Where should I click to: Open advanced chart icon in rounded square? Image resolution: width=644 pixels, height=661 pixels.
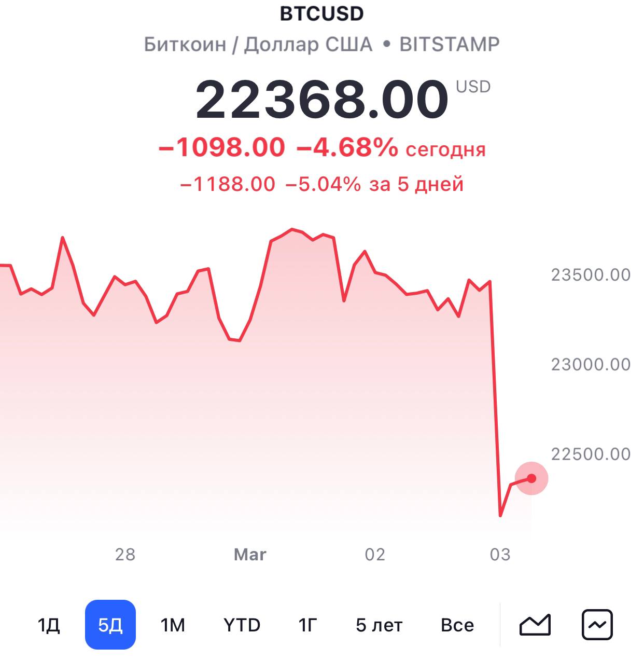pyautogui.click(x=597, y=625)
